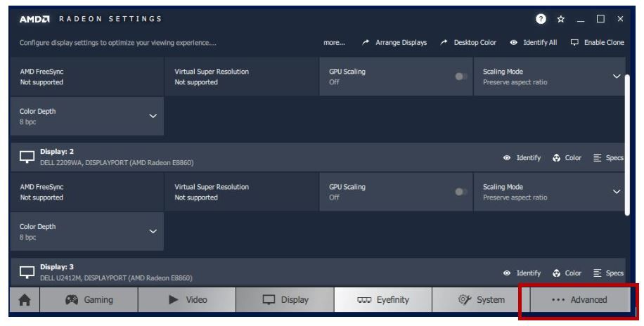Click AMD FreeSync tile for Display 2
The image size is (644, 326).
tap(87, 192)
